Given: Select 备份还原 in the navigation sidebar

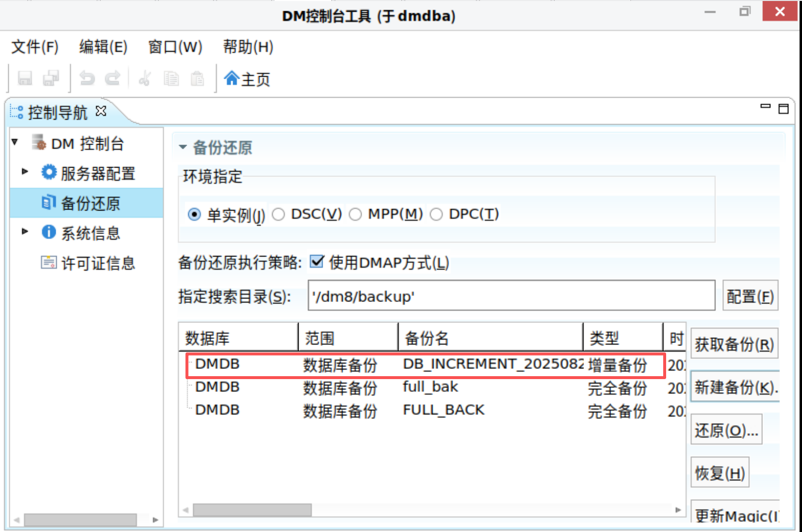Looking at the screenshot, I should 91,203.
